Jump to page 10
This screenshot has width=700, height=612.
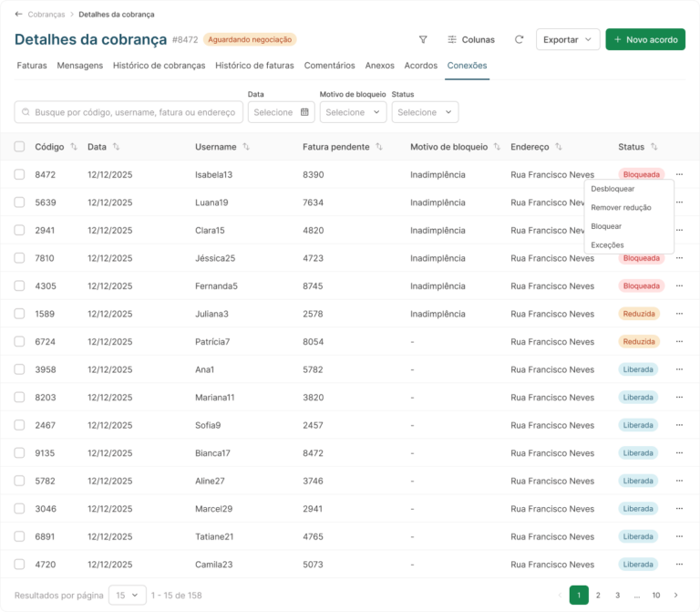click(x=656, y=595)
